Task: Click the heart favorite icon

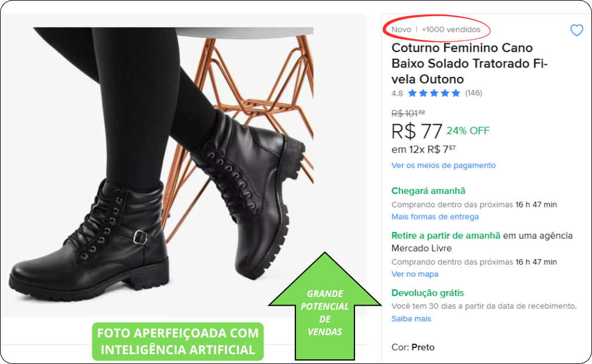Action: point(576,30)
